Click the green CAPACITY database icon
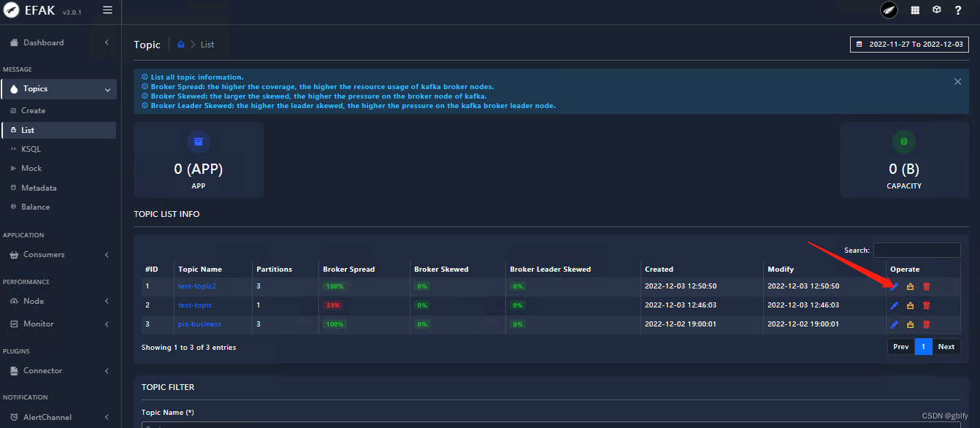The height and width of the screenshot is (428, 980). coord(904,141)
